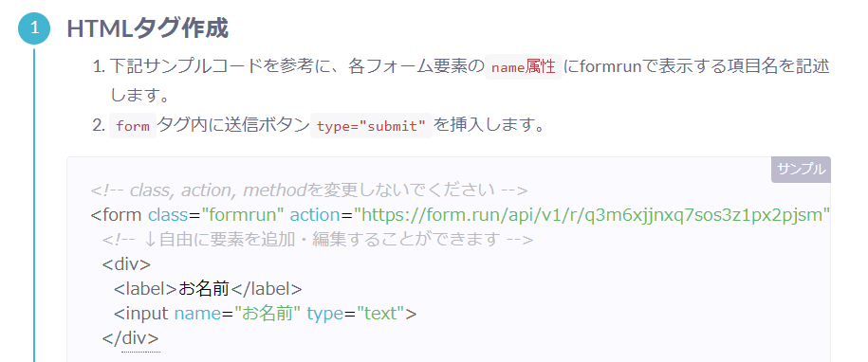
Task: Click the comment line about class, action, method
Action: (309, 190)
